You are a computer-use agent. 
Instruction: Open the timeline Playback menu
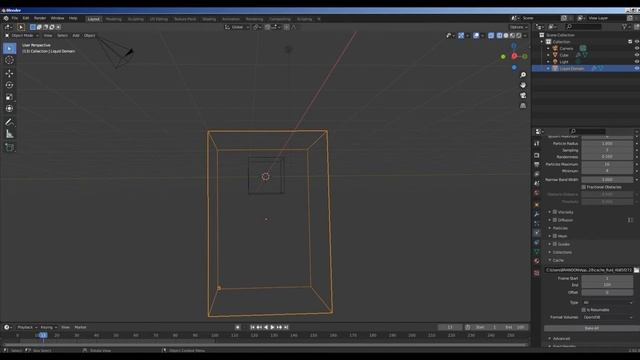[x=27, y=327]
